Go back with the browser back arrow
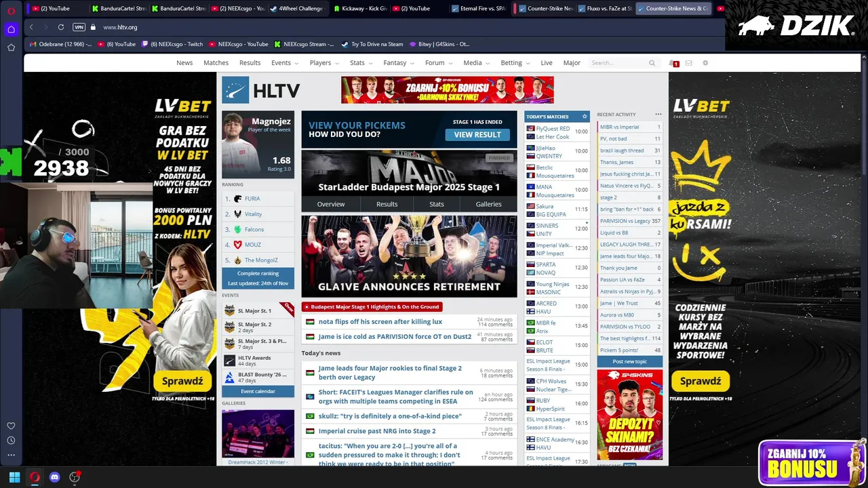This screenshot has height=488, width=868. tap(31, 27)
